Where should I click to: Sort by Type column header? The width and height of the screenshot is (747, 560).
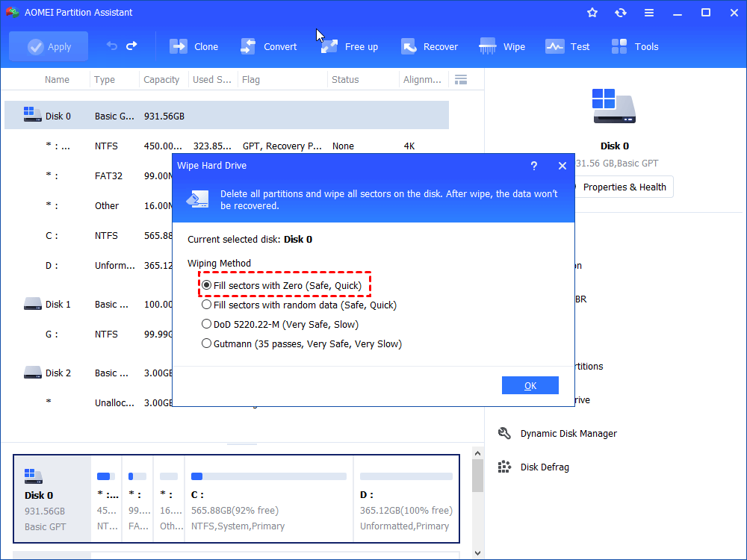click(x=105, y=80)
